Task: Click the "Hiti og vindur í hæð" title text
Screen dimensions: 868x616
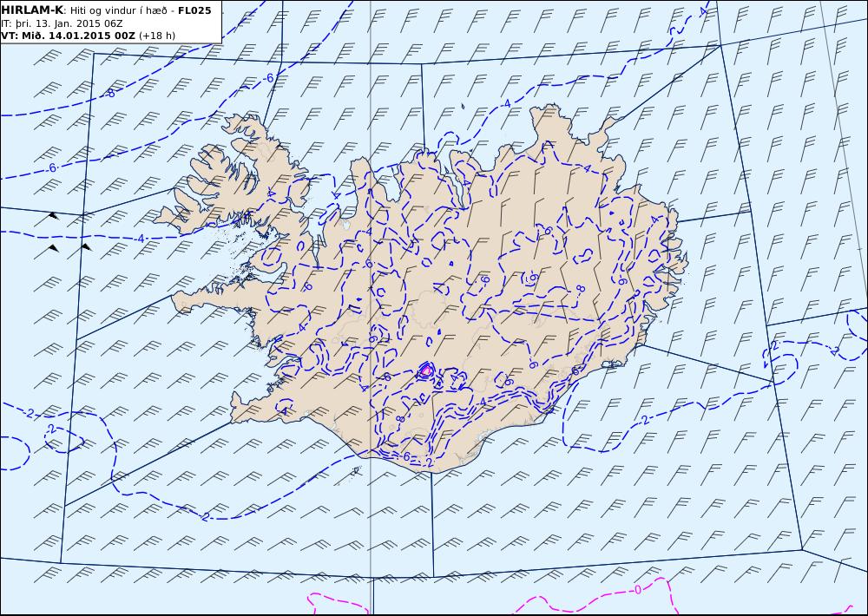Action: 118,11
